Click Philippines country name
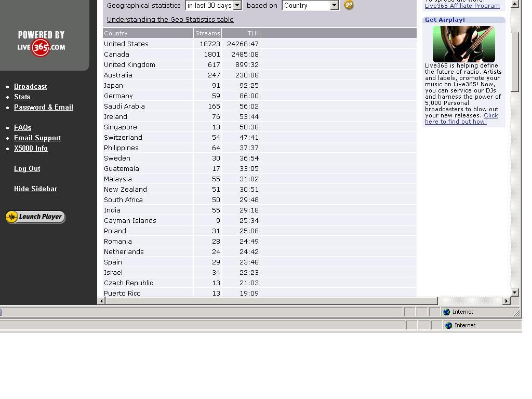The image size is (532, 399). pyautogui.click(x=121, y=148)
